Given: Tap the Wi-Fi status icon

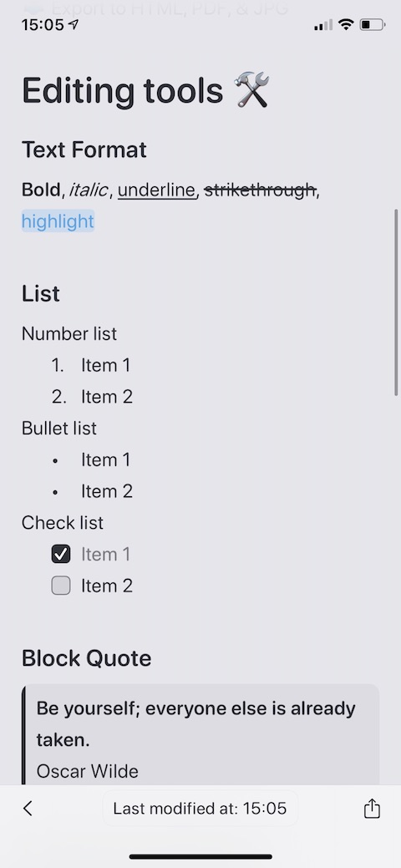Looking at the screenshot, I should (x=346, y=24).
